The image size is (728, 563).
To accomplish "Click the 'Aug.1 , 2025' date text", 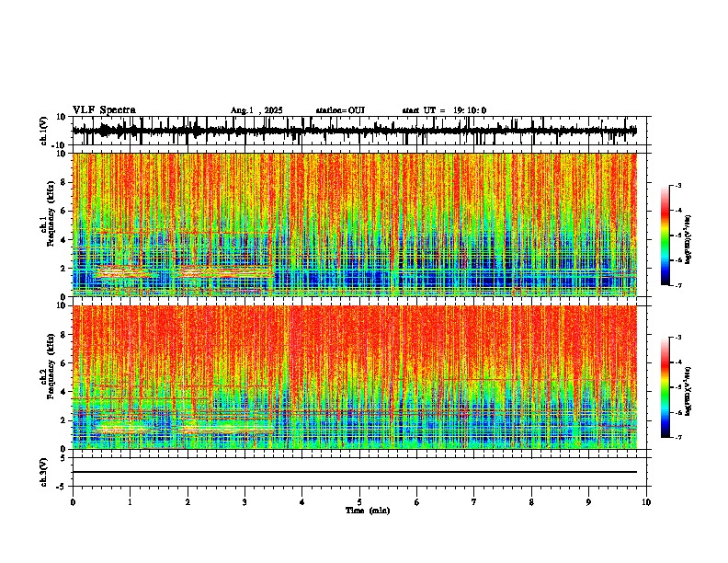I will click(x=256, y=110).
